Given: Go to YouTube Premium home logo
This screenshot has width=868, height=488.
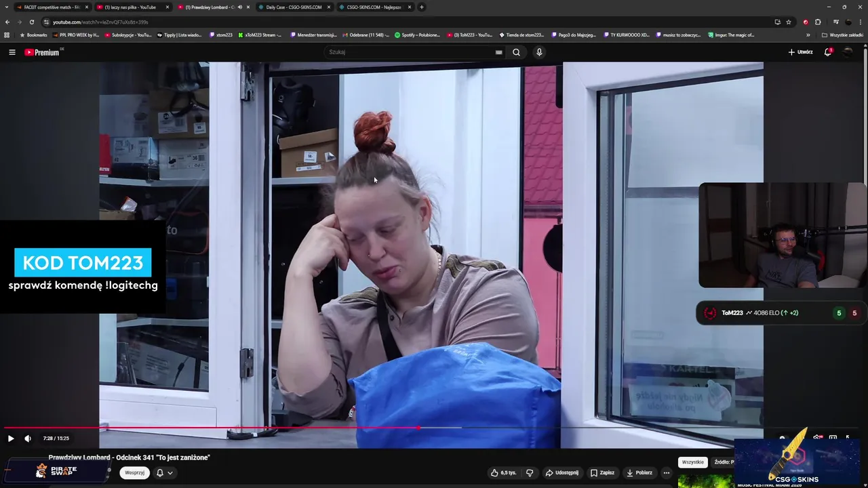Looking at the screenshot, I should 42,52.
